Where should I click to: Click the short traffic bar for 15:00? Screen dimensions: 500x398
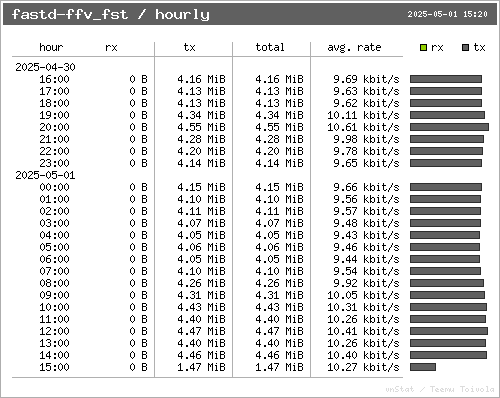(423, 367)
